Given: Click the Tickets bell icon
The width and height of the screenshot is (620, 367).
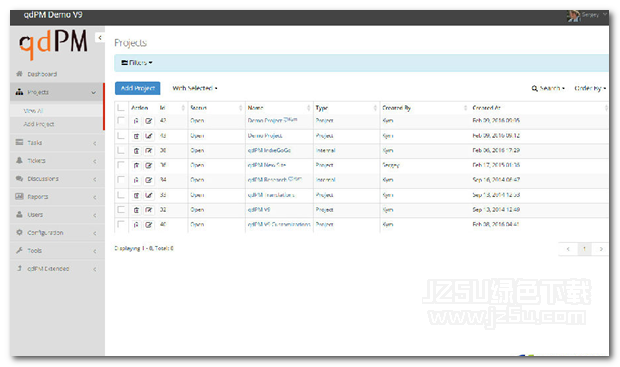Looking at the screenshot, I should pos(19,160).
